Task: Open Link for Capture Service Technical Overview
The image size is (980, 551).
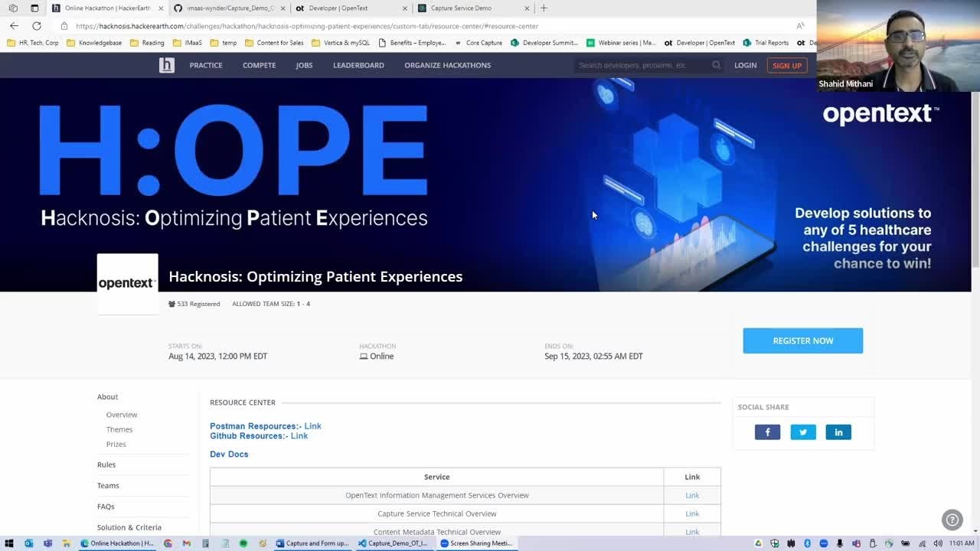Action: pyautogui.click(x=692, y=514)
